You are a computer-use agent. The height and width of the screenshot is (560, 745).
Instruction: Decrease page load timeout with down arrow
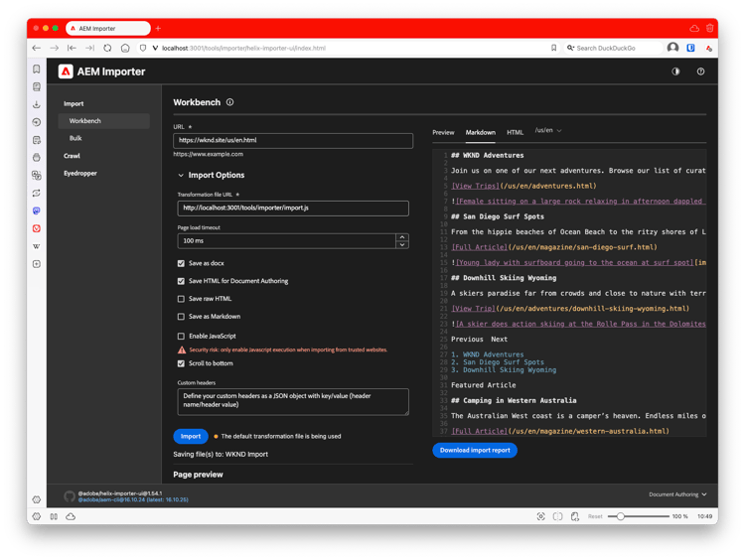click(x=402, y=244)
